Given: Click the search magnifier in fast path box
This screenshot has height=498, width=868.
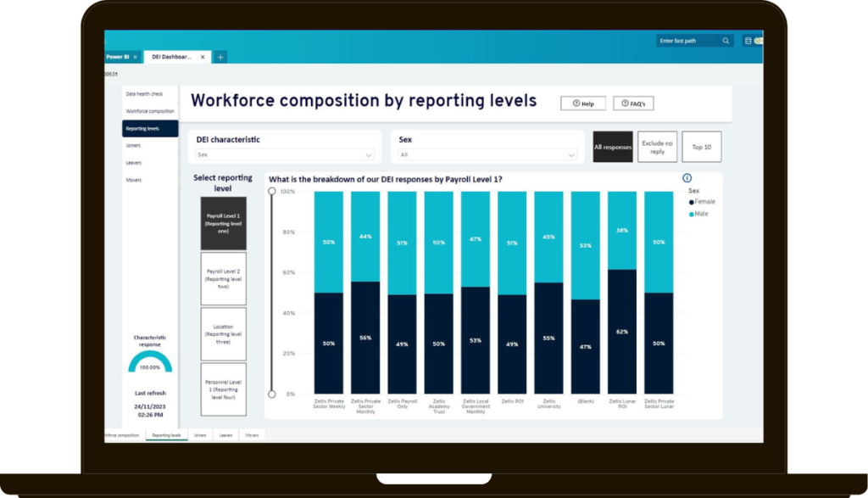Looking at the screenshot, I should (726, 41).
